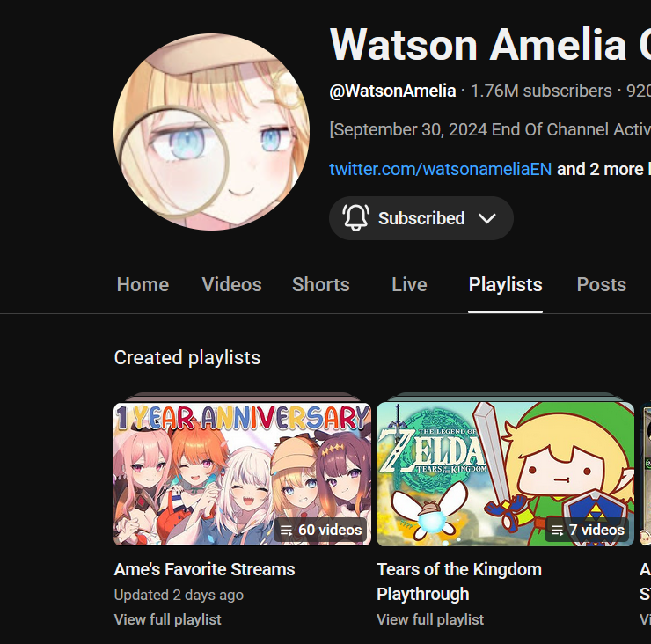Select the Playlists tab

pos(505,285)
